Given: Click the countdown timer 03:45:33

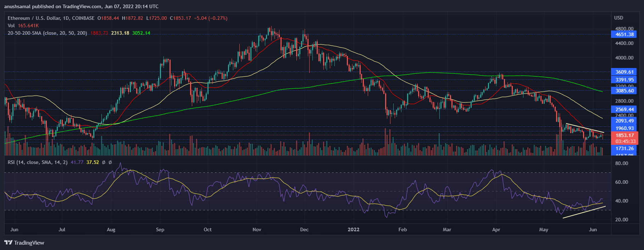Looking at the screenshot, I should 626,141.
